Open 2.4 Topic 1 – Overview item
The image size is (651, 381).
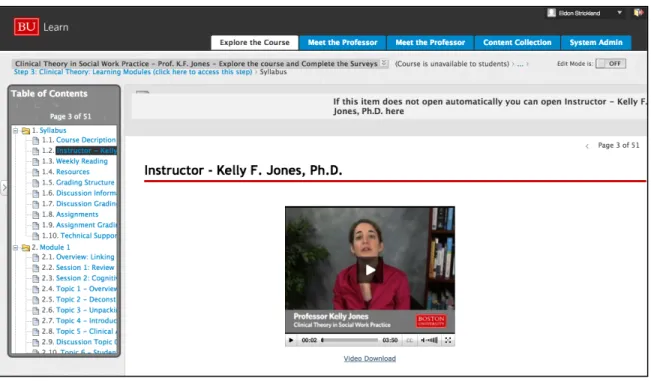click(x=86, y=289)
